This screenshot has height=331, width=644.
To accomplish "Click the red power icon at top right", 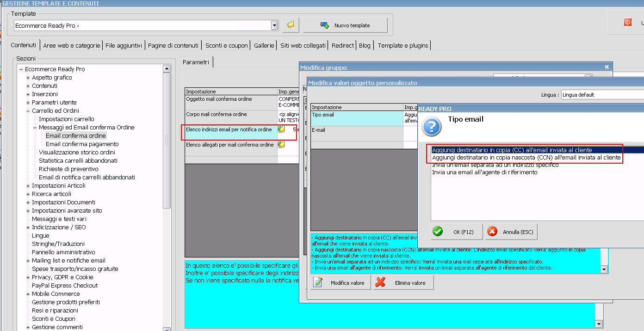I will (x=627, y=22).
